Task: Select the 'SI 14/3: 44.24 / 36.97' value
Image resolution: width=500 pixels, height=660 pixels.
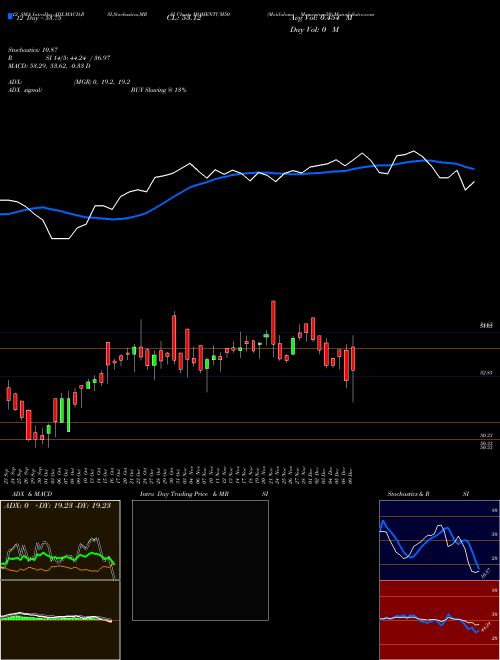Action: click(78, 58)
